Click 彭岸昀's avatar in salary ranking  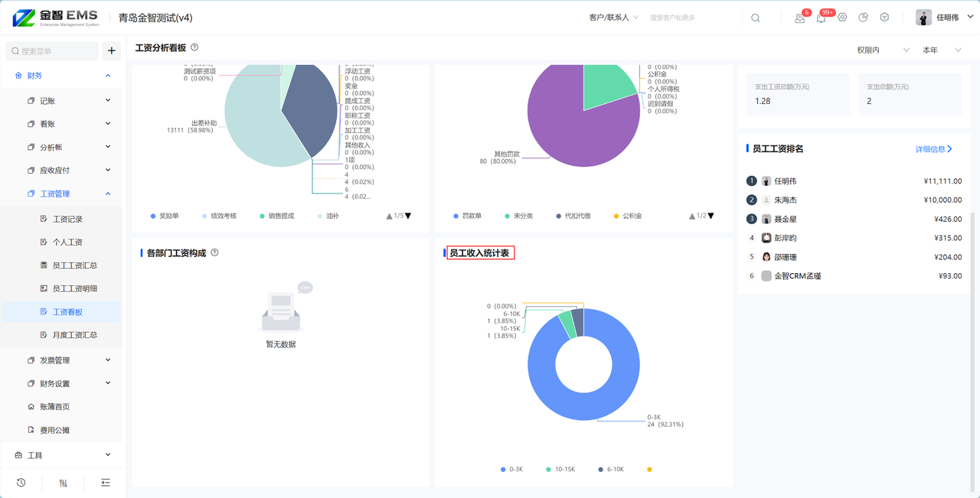click(x=766, y=238)
